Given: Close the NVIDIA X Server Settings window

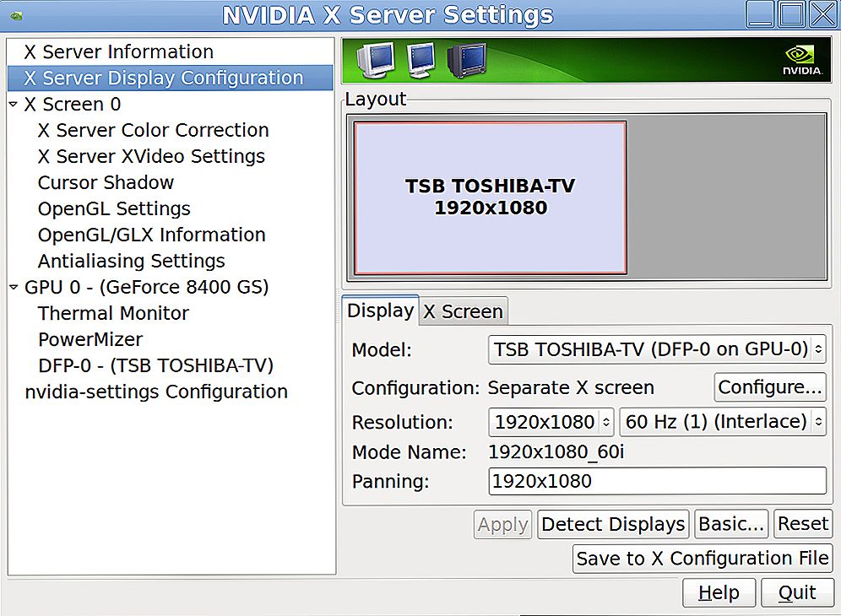Looking at the screenshot, I should point(822,14).
